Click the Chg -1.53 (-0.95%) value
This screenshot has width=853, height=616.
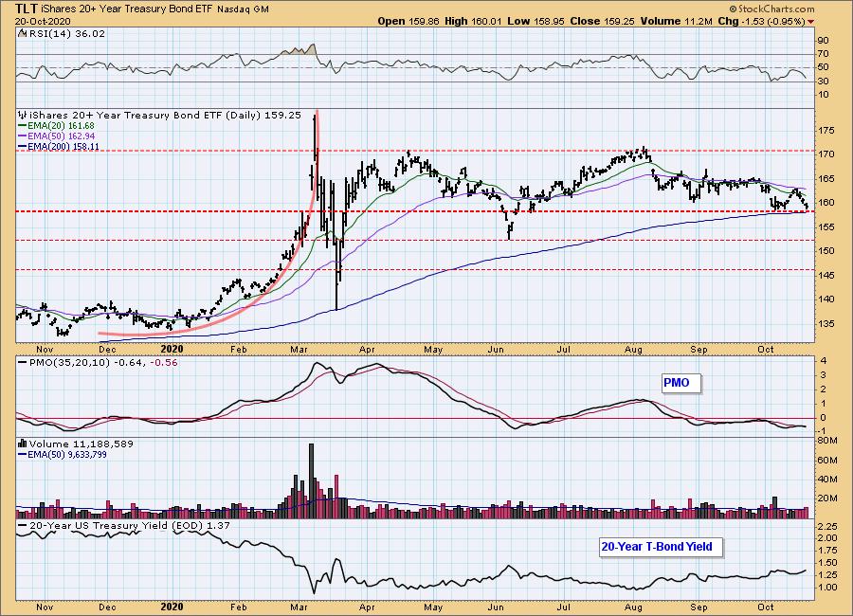pyautogui.click(x=761, y=21)
